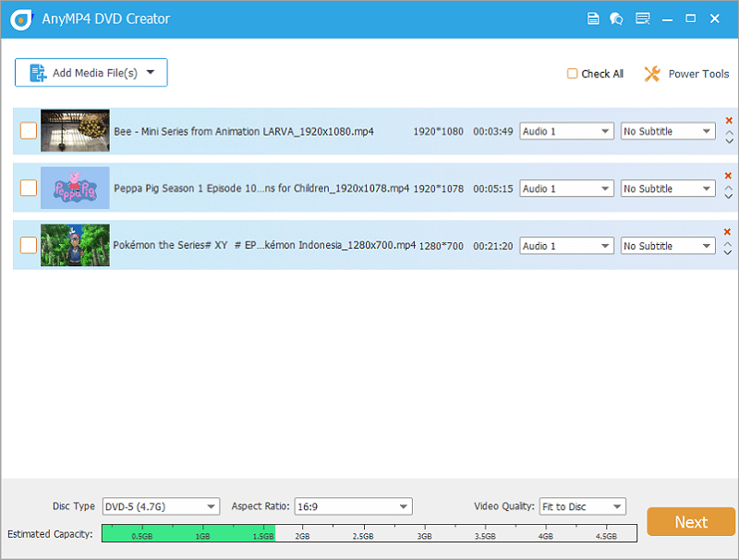Open Audio 1 dropdown for Peppa Pig
The image size is (739, 560).
[566, 189]
